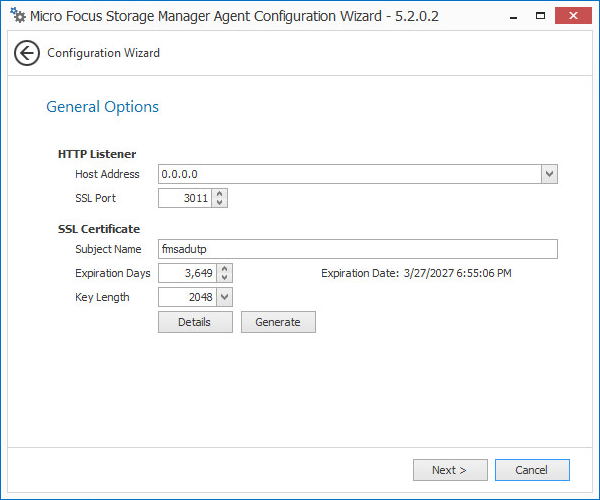600x500 pixels.
Task: Click inside the SSL Port field
Action: click(185, 198)
